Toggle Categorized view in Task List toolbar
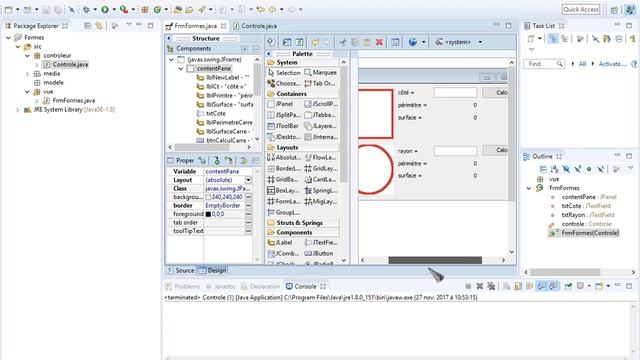The image size is (640, 360). click(553, 39)
